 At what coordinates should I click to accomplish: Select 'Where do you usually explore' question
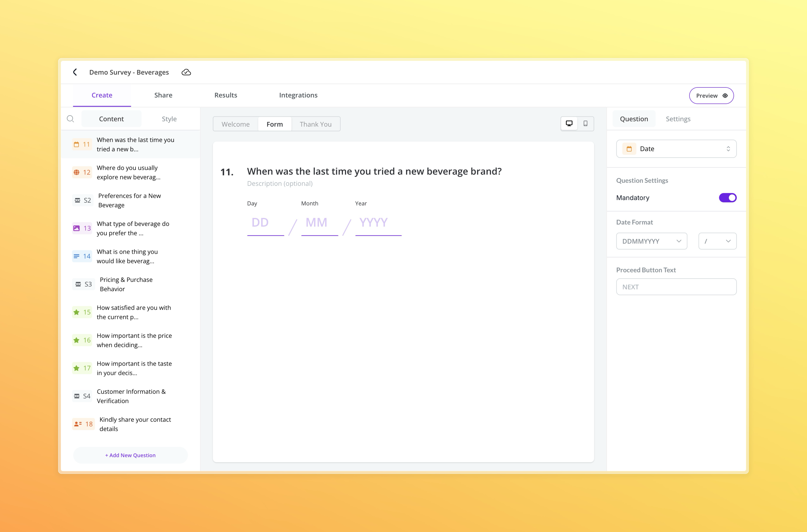coord(130,172)
